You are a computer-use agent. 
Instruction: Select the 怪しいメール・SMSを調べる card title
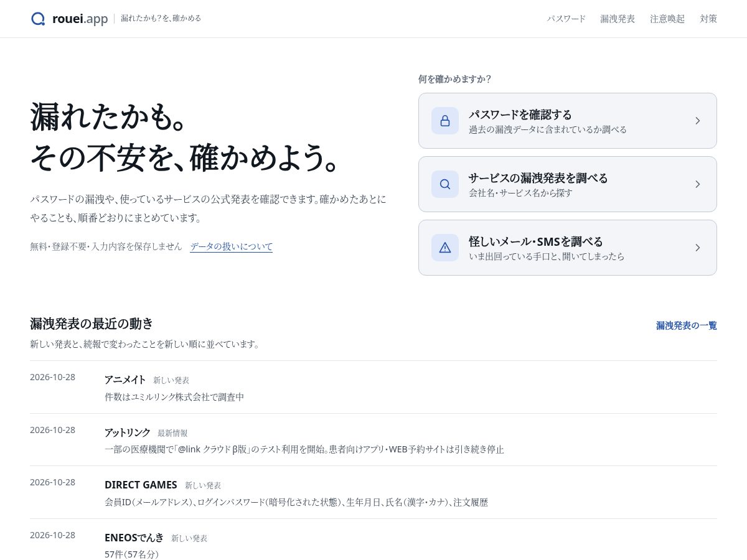click(x=536, y=241)
